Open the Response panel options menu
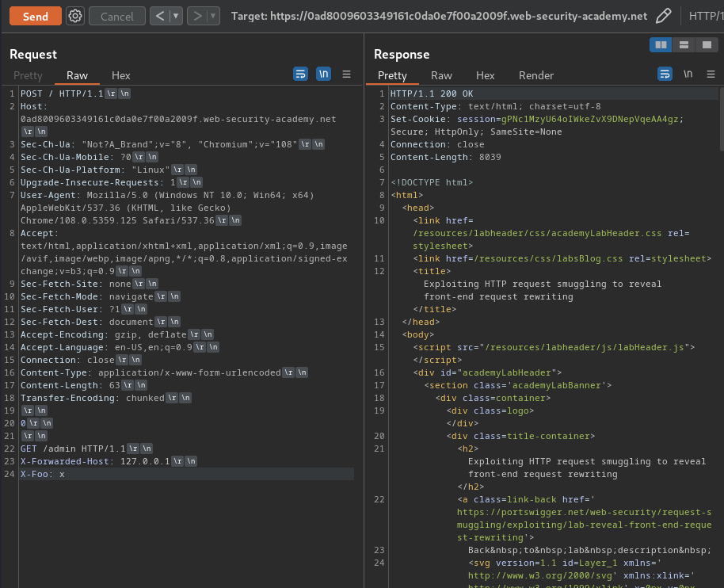 coord(711,74)
